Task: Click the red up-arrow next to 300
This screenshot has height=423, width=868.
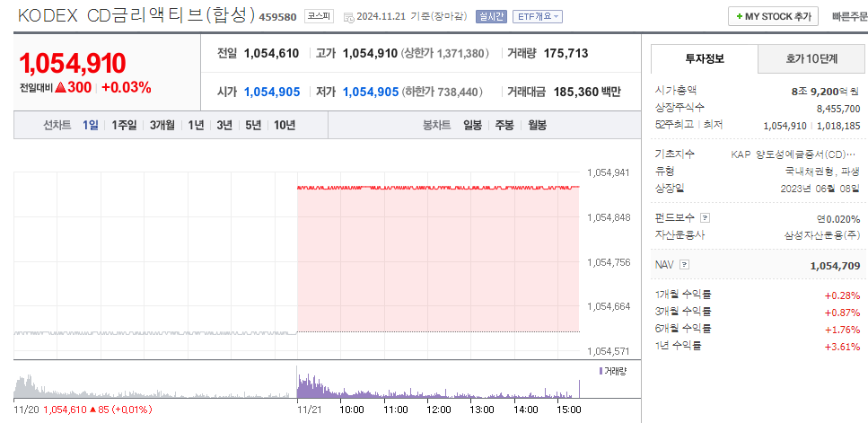Action: click(x=60, y=87)
